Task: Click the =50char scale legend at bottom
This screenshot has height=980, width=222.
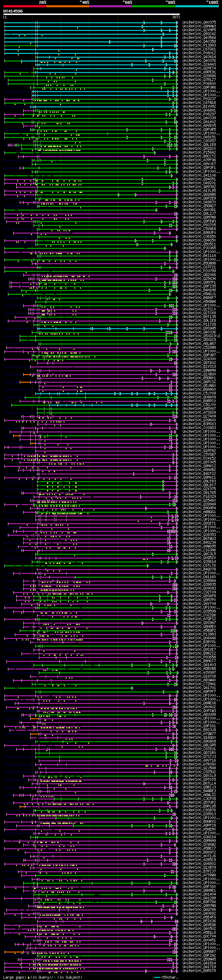Action: point(166,977)
